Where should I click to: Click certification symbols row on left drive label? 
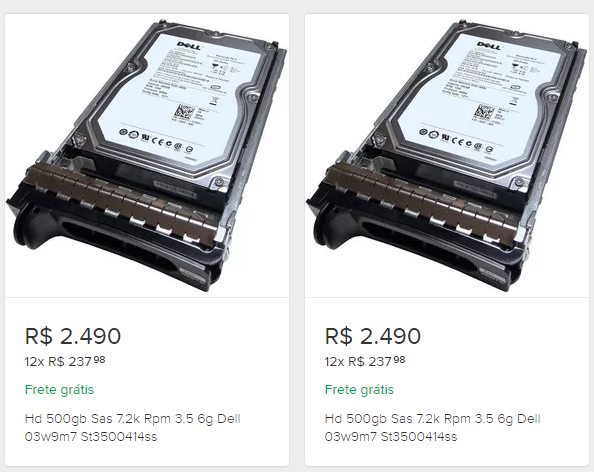pyautogui.click(x=156, y=141)
